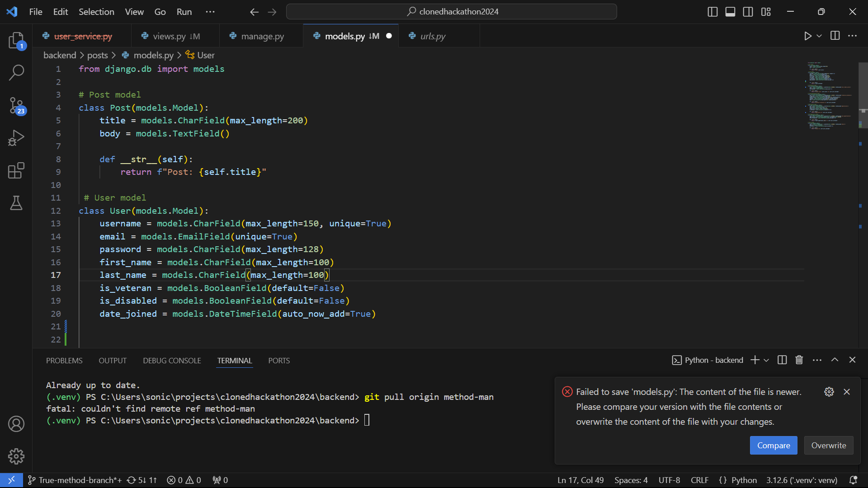
Task: Open the DEBUG CONSOLE panel tab
Action: click(x=172, y=361)
